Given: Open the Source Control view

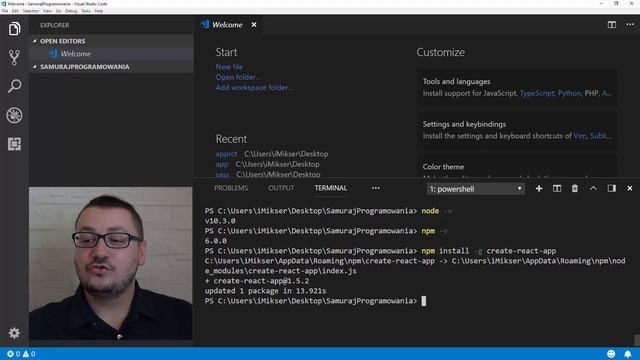Looking at the screenshot, I should coord(14,58).
